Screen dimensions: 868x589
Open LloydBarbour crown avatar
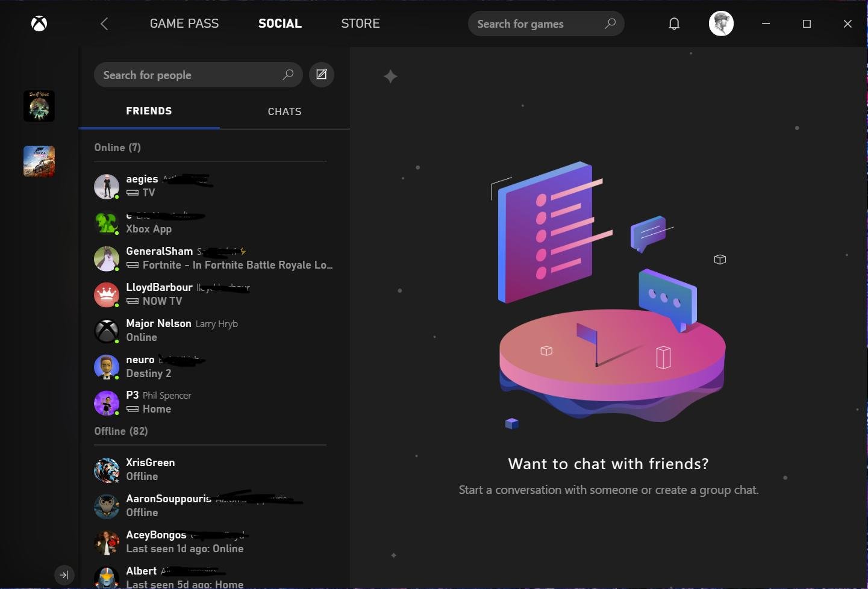[x=107, y=295]
